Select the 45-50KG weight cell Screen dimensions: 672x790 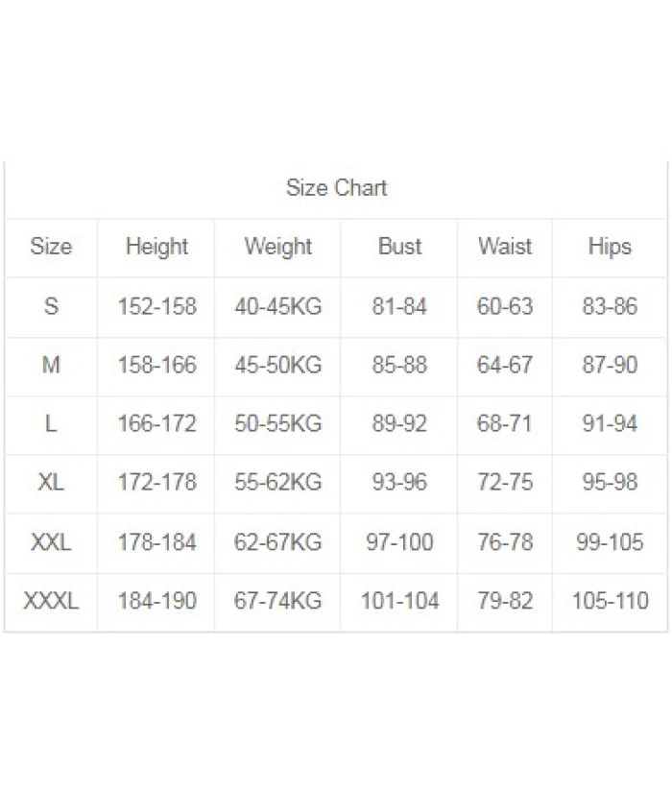[277, 366]
